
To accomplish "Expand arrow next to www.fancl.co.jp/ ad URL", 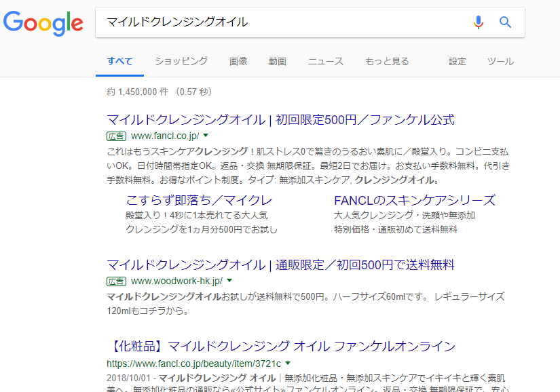I will tap(206, 136).
